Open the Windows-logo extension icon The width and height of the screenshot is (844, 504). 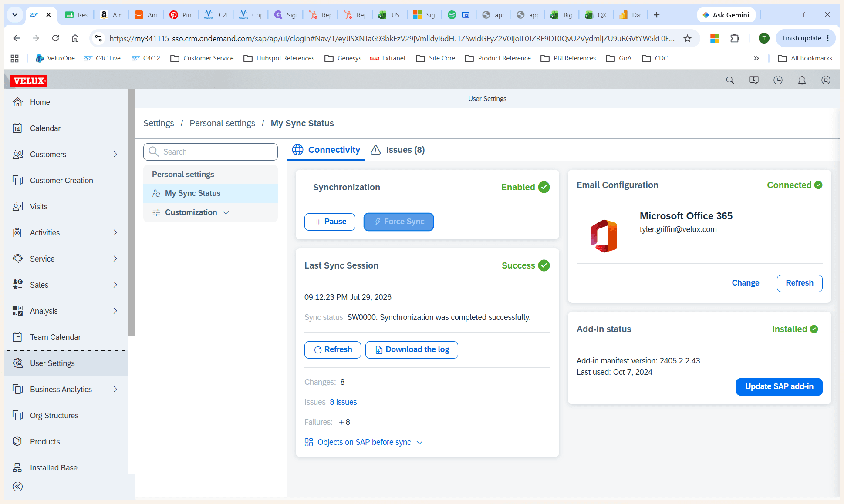tap(715, 38)
